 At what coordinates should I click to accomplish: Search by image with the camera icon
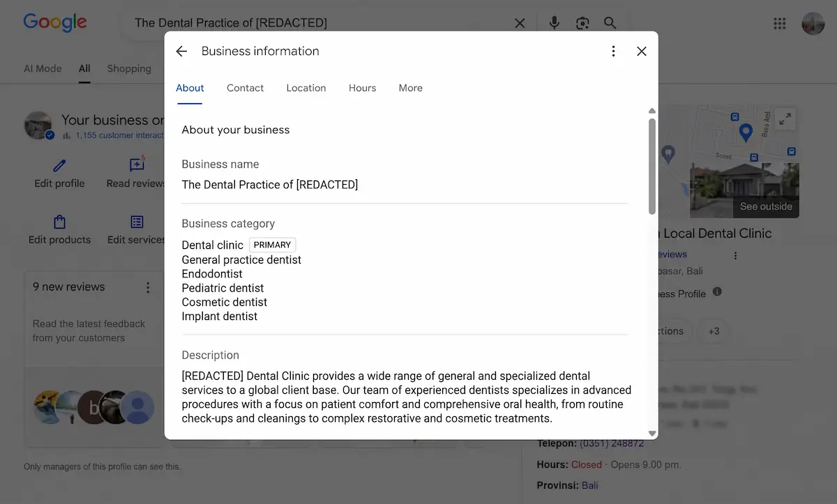(582, 23)
